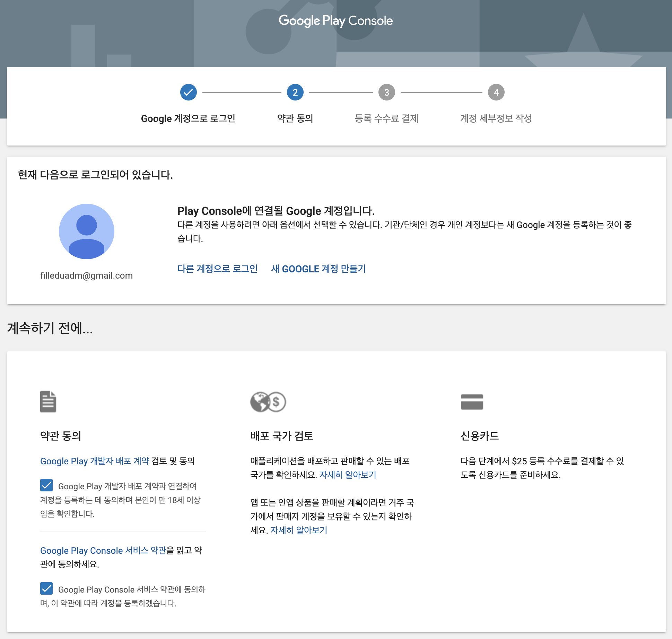
Task: Uncheck the developer distribution agreement checkbox
Action: [x=46, y=485]
